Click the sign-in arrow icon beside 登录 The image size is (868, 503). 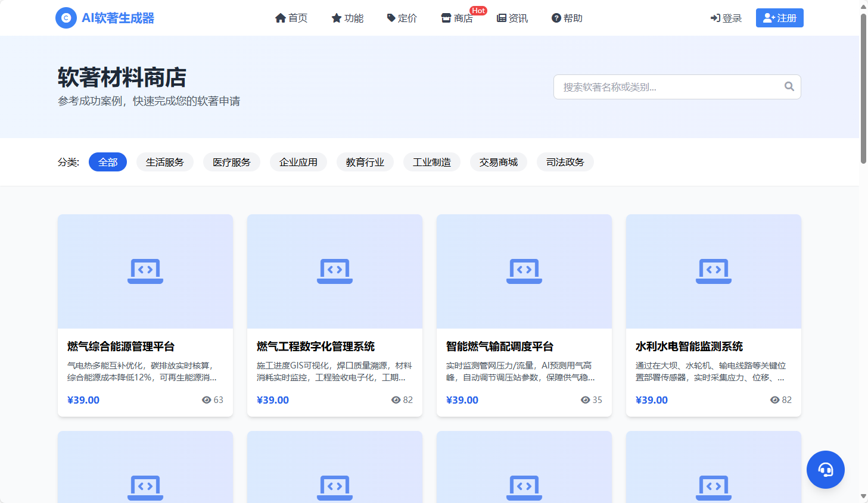(715, 18)
